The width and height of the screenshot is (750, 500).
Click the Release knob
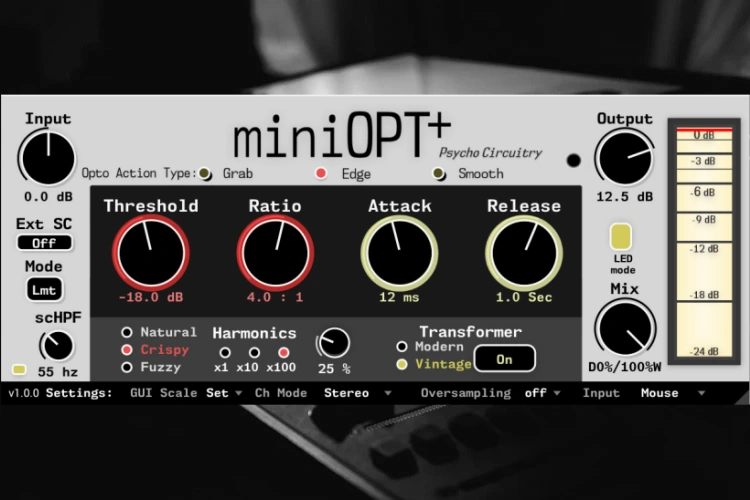pos(524,253)
